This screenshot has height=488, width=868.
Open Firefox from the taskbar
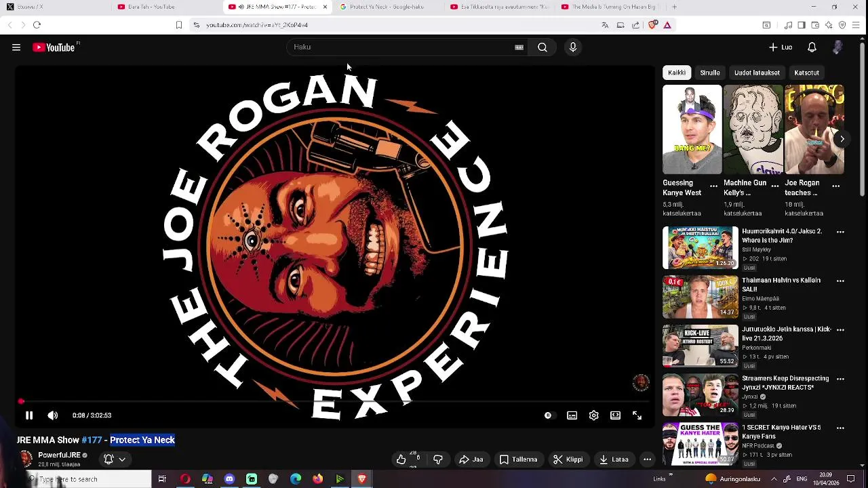317,479
